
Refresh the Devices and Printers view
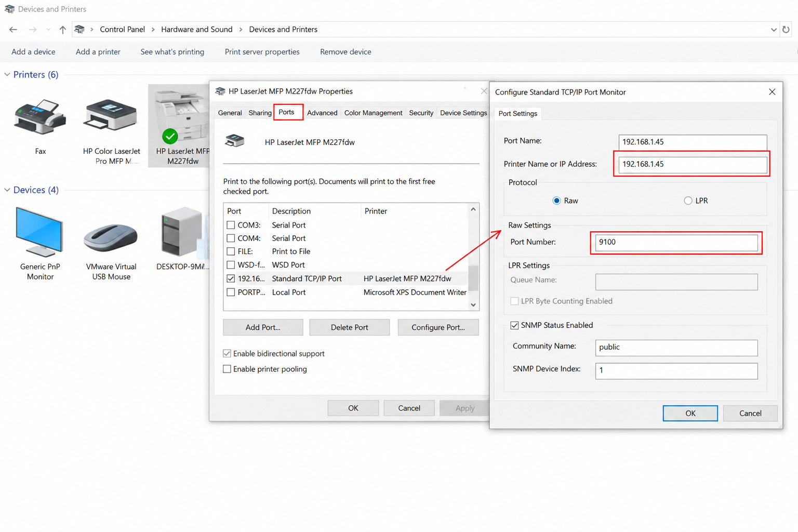pos(786,30)
